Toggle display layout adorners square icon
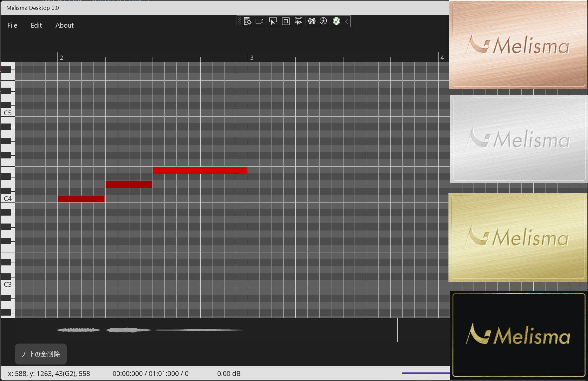 [x=285, y=21]
